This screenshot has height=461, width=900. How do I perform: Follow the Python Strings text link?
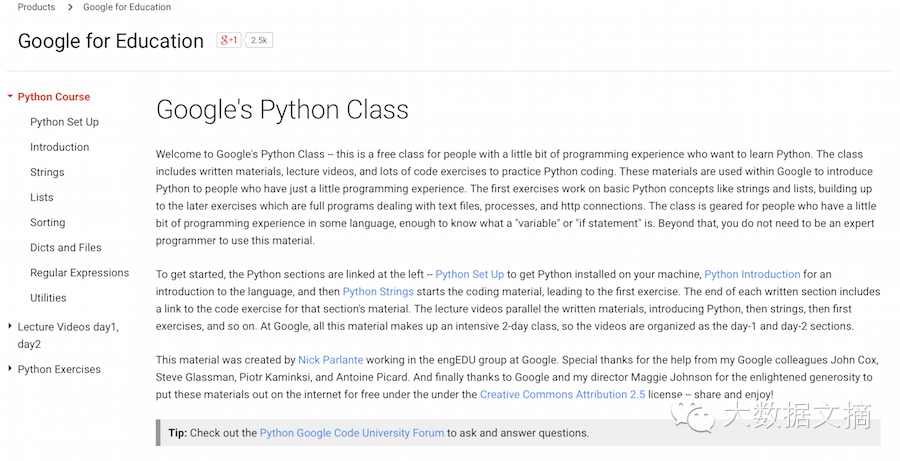pyautogui.click(x=378, y=292)
